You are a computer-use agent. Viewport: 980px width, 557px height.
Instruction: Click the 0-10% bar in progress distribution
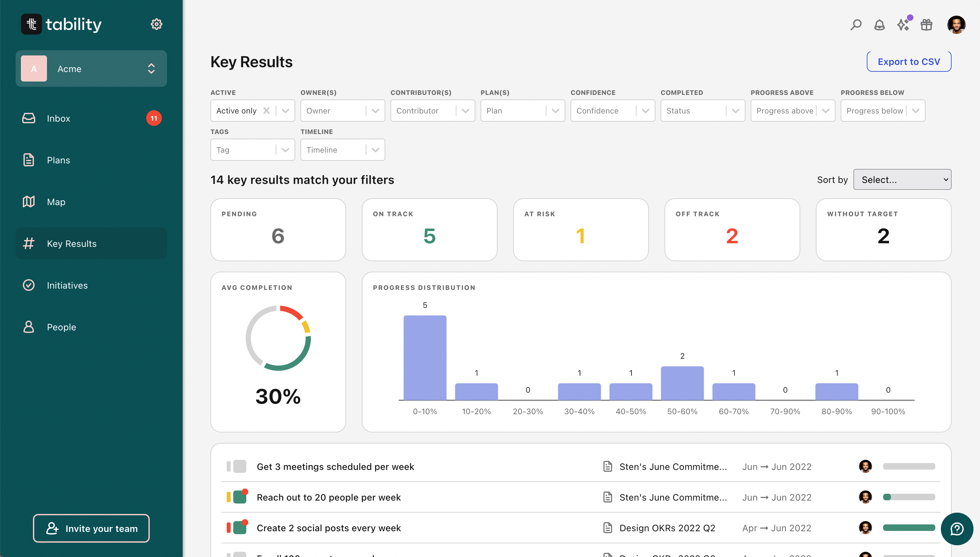pyautogui.click(x=425, y=357)
